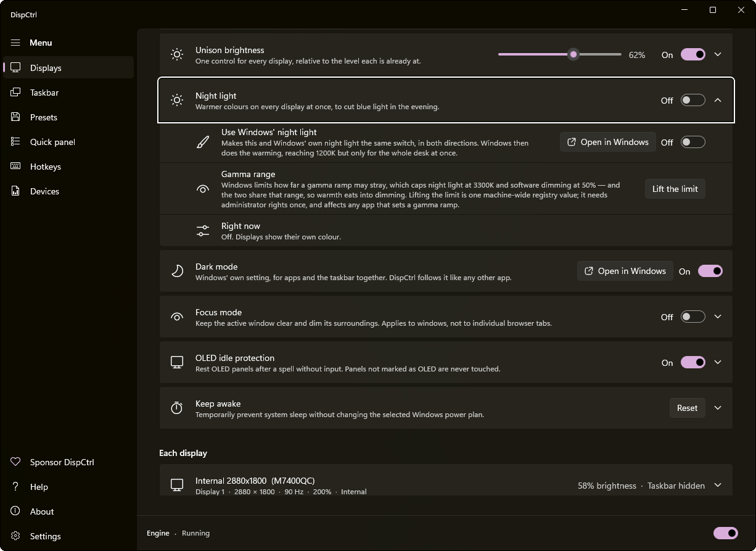Go to the Taskbar page
The width and height of the screenshot is (756, 551).
(68, 93)
